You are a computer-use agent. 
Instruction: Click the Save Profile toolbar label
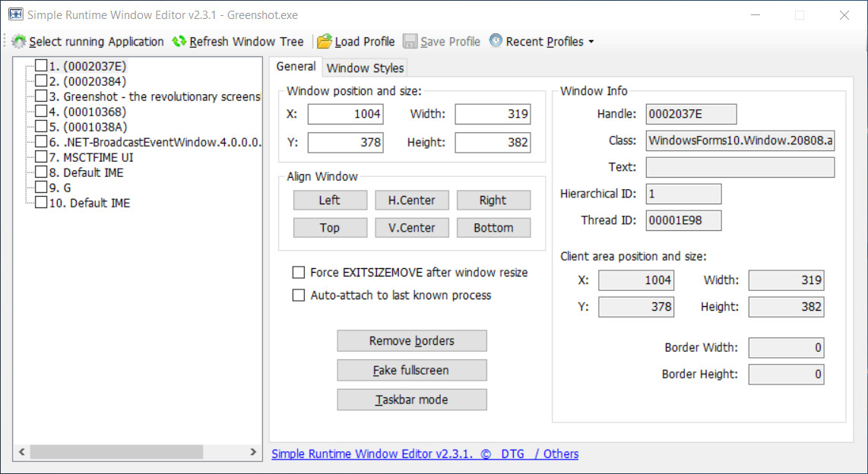point(450,42)
